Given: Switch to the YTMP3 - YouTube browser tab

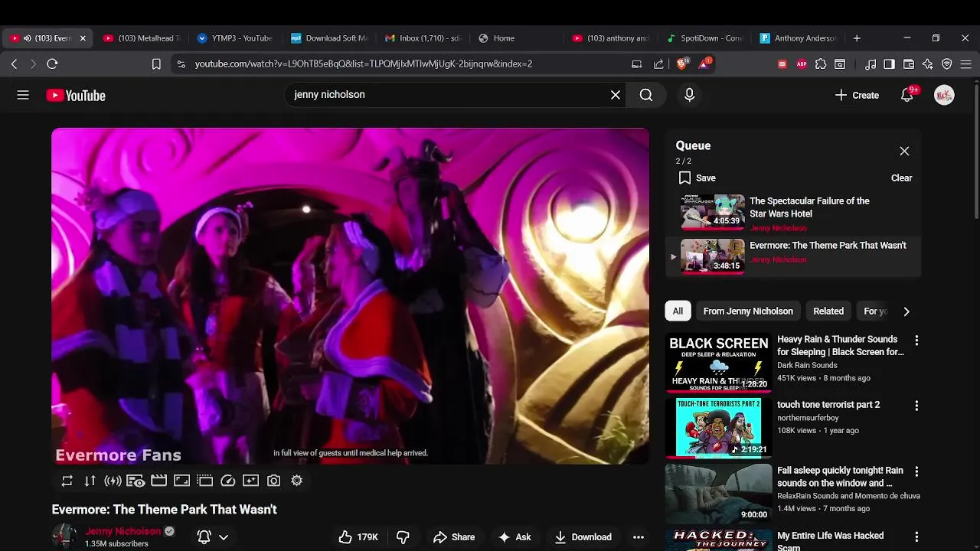Looking at the screenshot, I should tap(234, 38).
